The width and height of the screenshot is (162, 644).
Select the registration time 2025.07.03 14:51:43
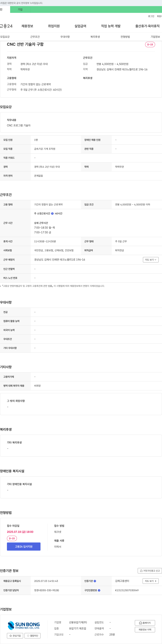coord(46,581)
